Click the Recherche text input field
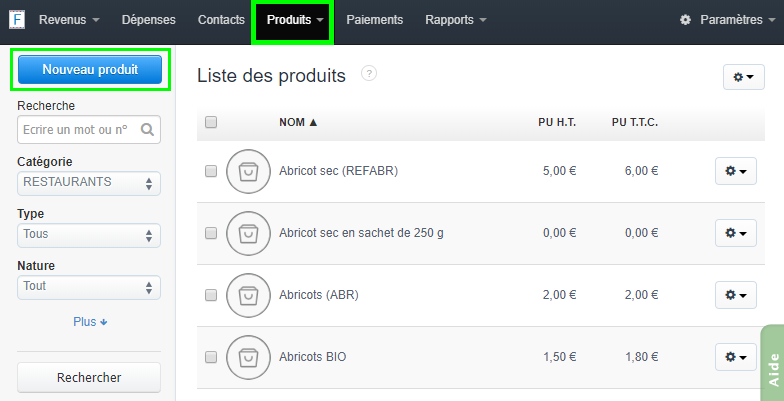Viewport: 784px width, 401px height. (x=77, y=130)
